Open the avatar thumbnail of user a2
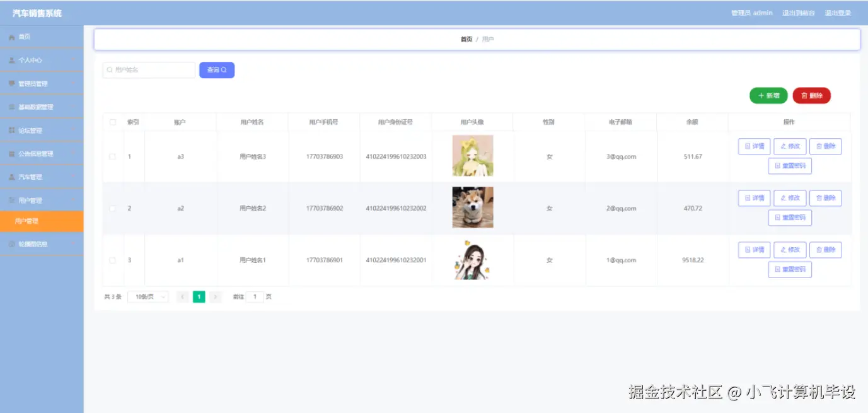Viewport: 868px width, 413px height. pyautogui.click(x=472, y=207)
